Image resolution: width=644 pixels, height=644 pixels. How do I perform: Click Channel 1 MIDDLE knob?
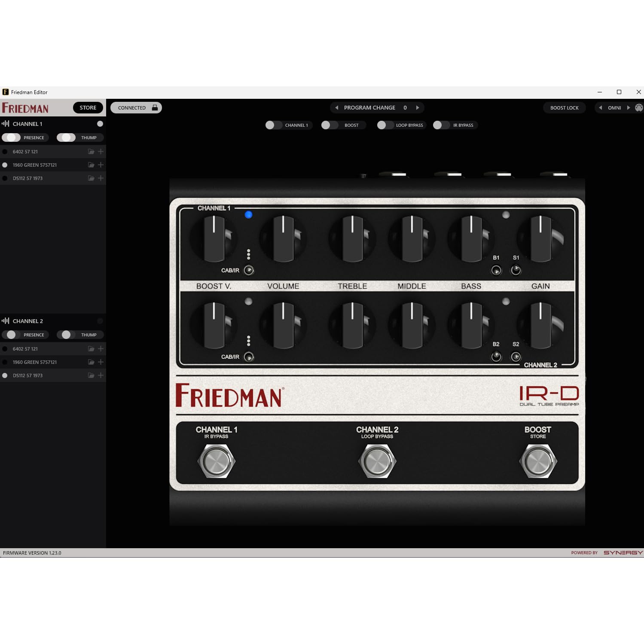click(x=412, y=239)
